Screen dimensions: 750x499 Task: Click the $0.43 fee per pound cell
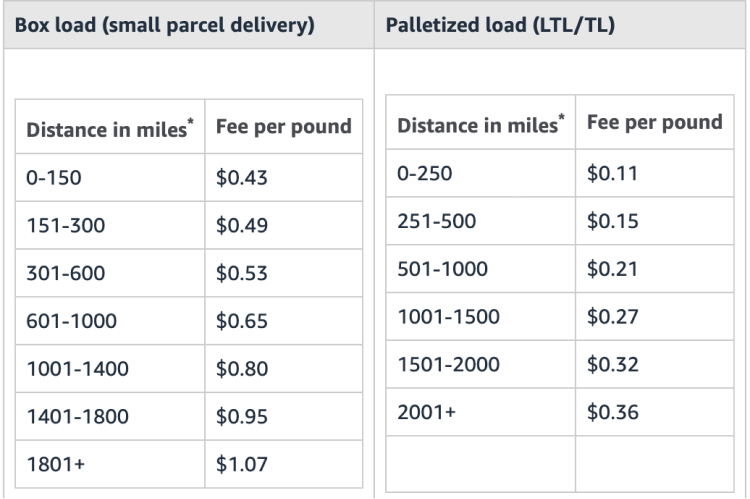coord(242,178)
